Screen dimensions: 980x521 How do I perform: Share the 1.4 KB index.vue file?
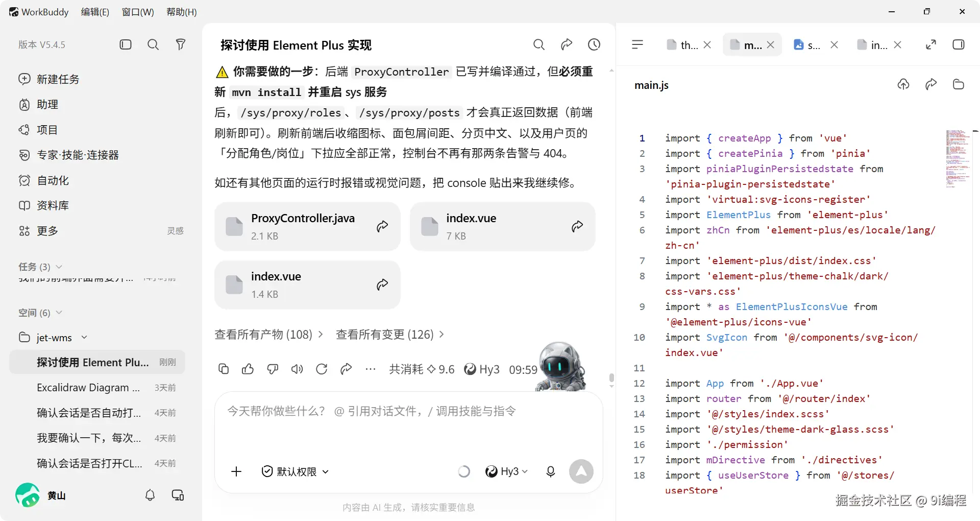click(382, 285)
